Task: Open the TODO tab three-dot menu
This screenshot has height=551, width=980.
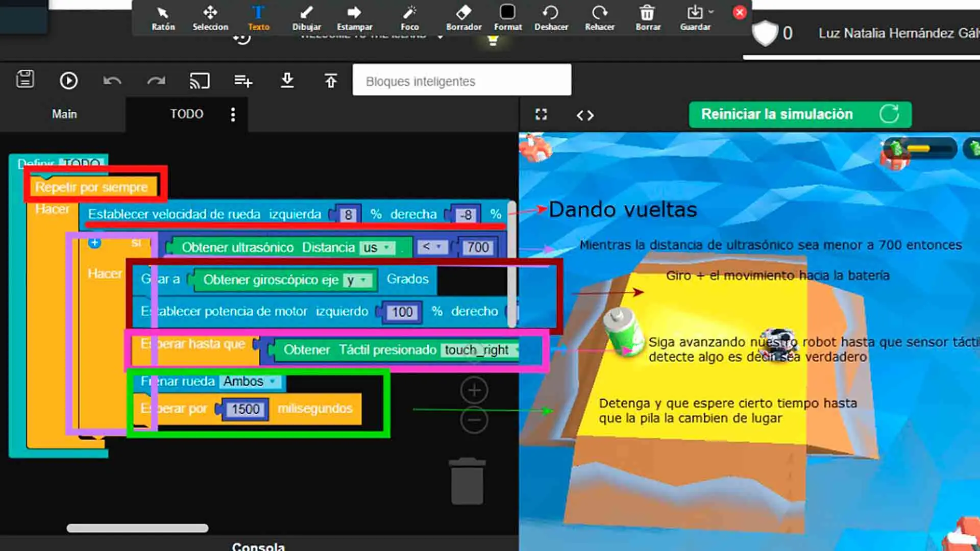Action: [x=233, y=114]
